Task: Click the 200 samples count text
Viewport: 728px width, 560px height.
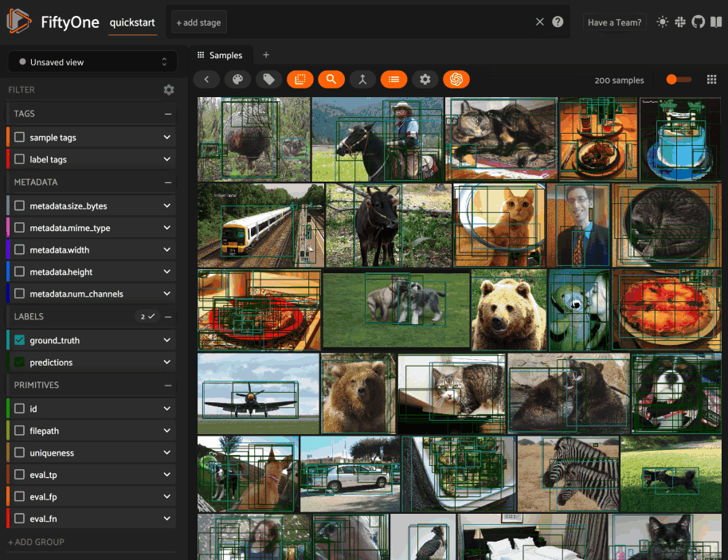Action: pyautogui.click(x=620, y=80)
